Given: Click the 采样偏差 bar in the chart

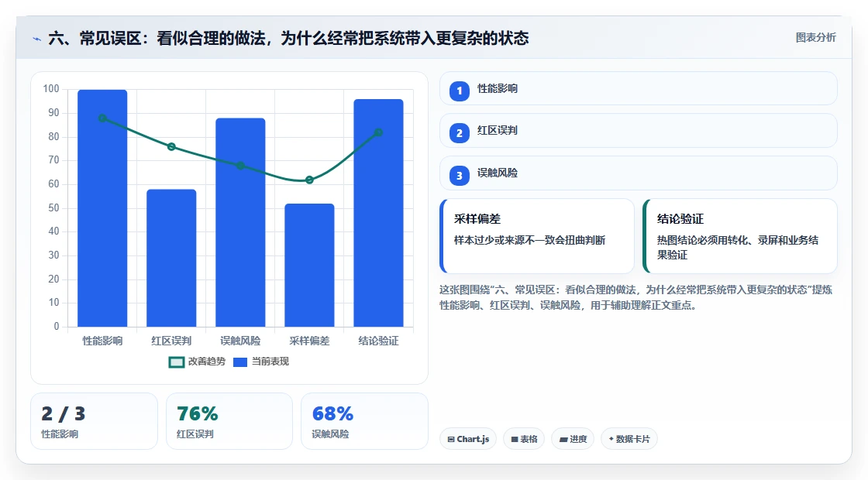Looking at the screenshot, I should tap(309, 265).
